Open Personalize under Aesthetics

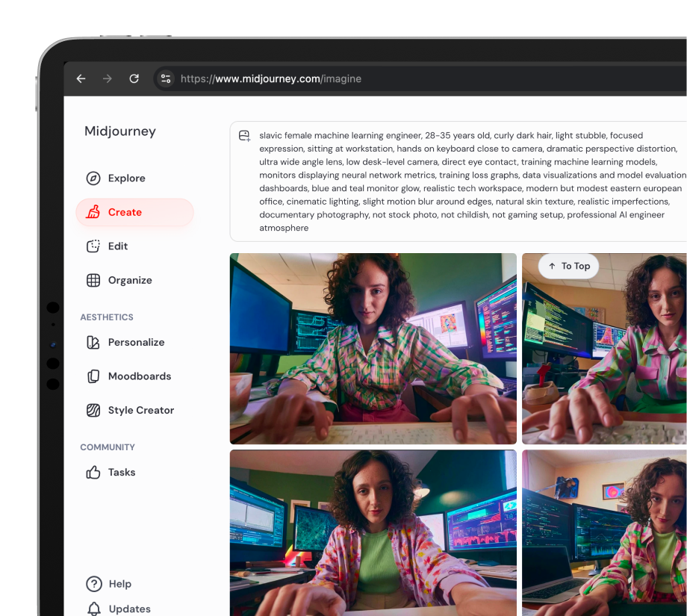coord(134,342)
